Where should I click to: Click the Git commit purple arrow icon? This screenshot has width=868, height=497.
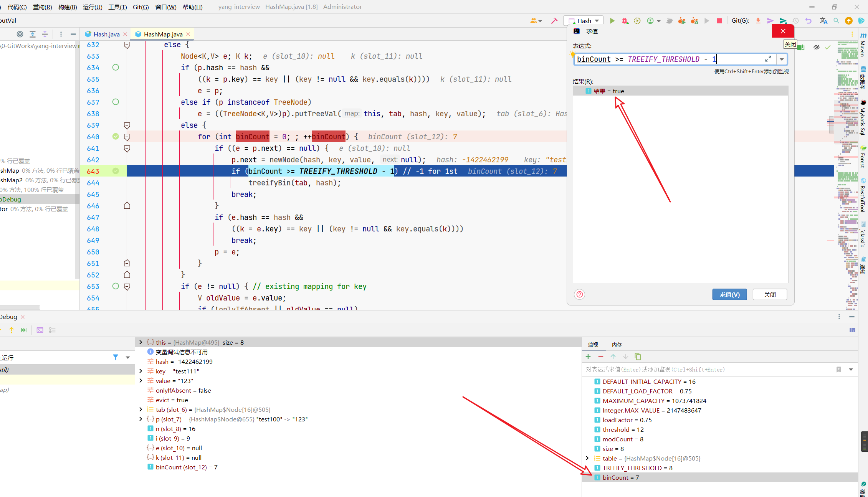coord(770,21)
